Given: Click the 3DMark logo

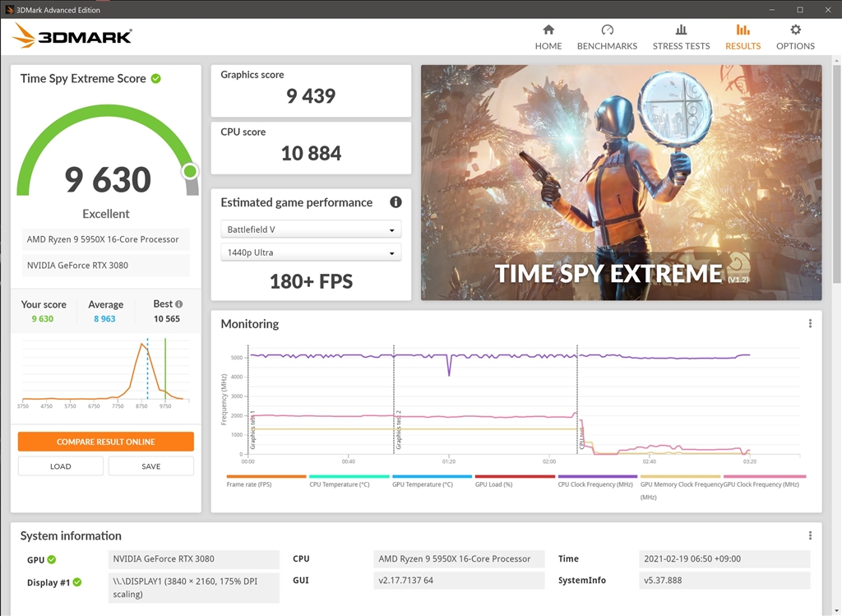Looking at the screenshot, I should (x=72, y=36).
